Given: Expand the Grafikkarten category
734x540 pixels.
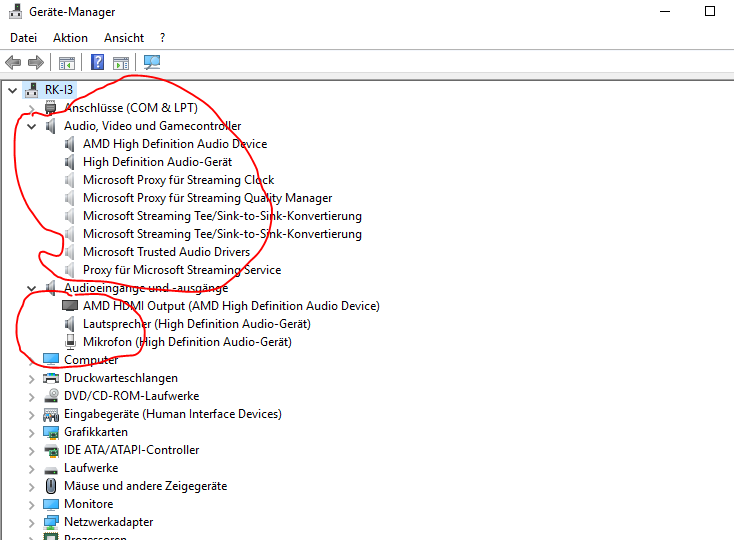Looking at the screenshot, I should coord(31,433).
